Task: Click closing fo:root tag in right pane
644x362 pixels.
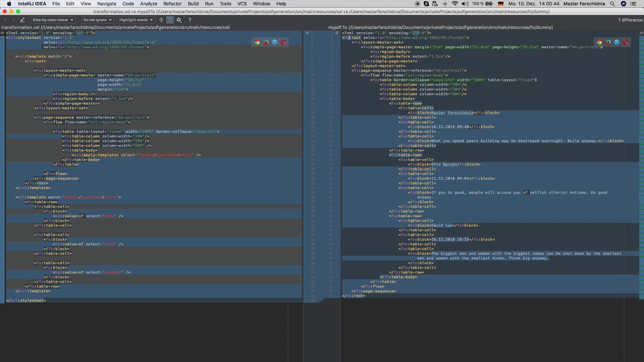Action: pos(353,296)
